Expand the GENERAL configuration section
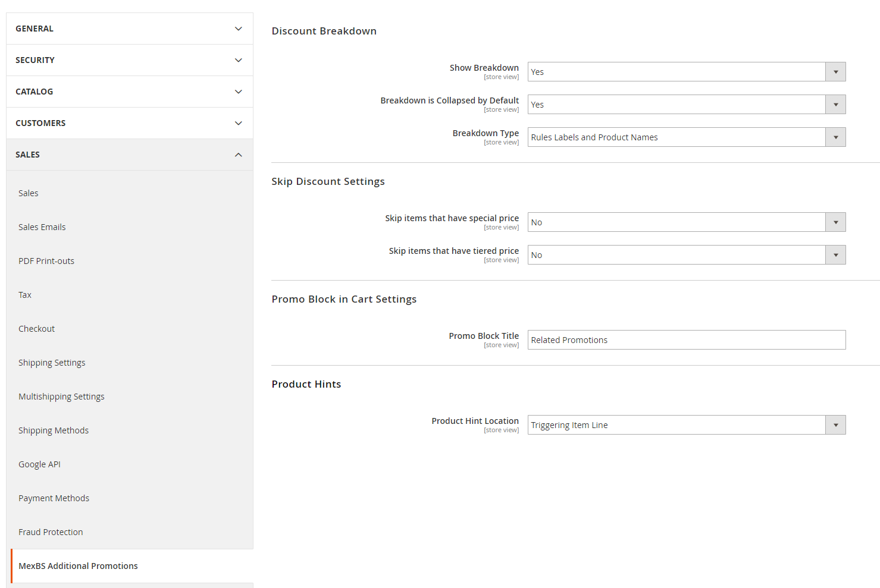This screenshot has width=880, height=588. [x=130, y=29]
